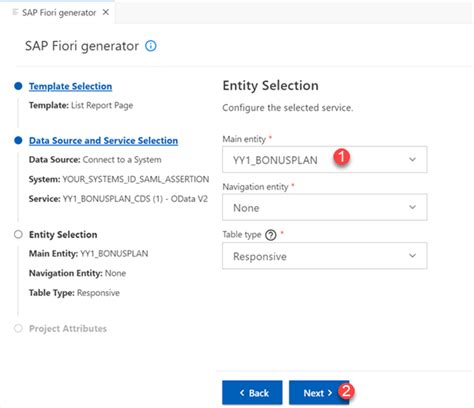
Task: Open the Table type dropdown Responsive
Action: [x=325, y=256]
